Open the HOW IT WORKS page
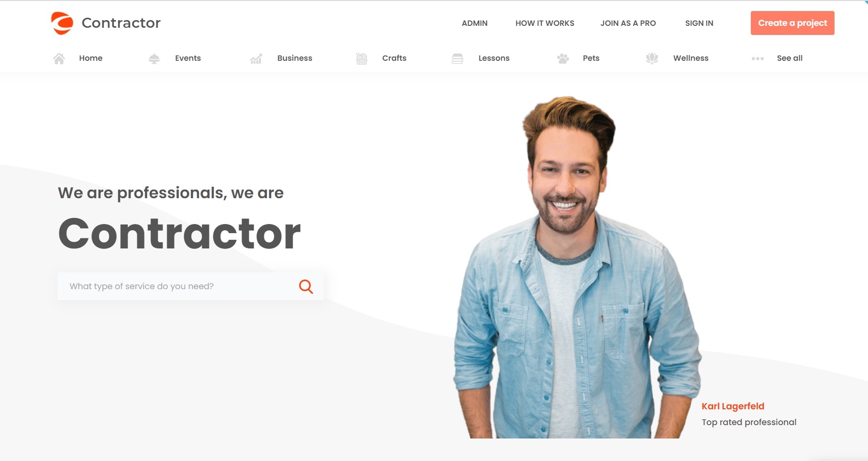 coord(545,23)
